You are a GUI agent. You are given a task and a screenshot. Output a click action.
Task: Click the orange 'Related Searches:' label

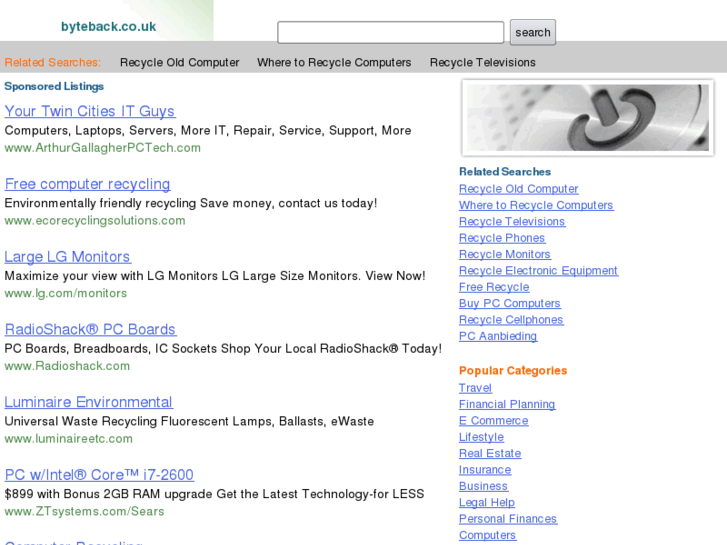tap(52, 63)
